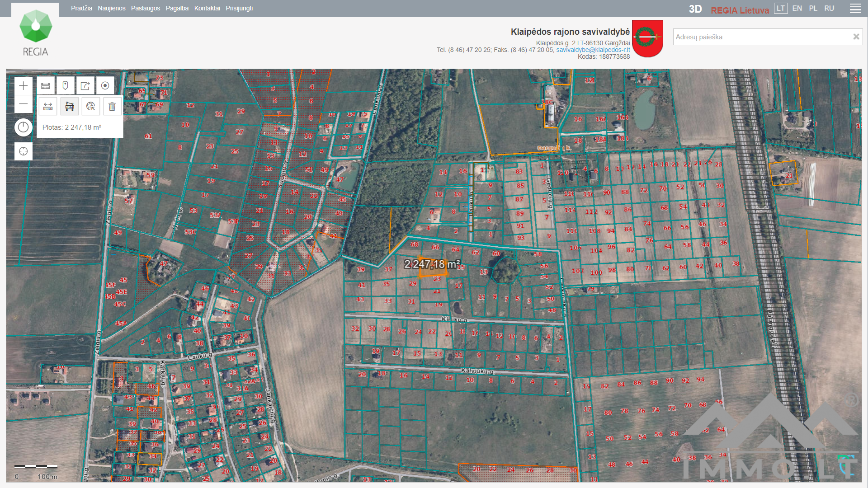This screenshot has width=868, height=488.
Task: Switch to 3D view
Action: pyautogui.click(x=695, y=9)
